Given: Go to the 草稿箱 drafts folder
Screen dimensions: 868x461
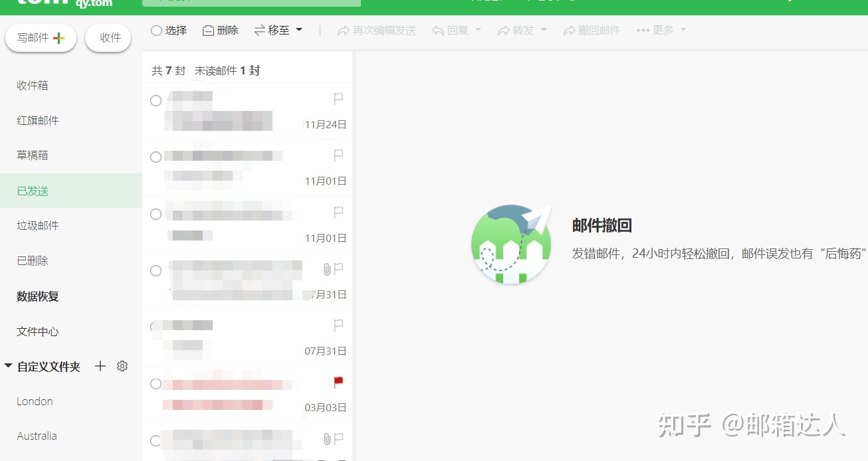Looking at the screenshot, I should pyautogui.click(x=33, y=155).
